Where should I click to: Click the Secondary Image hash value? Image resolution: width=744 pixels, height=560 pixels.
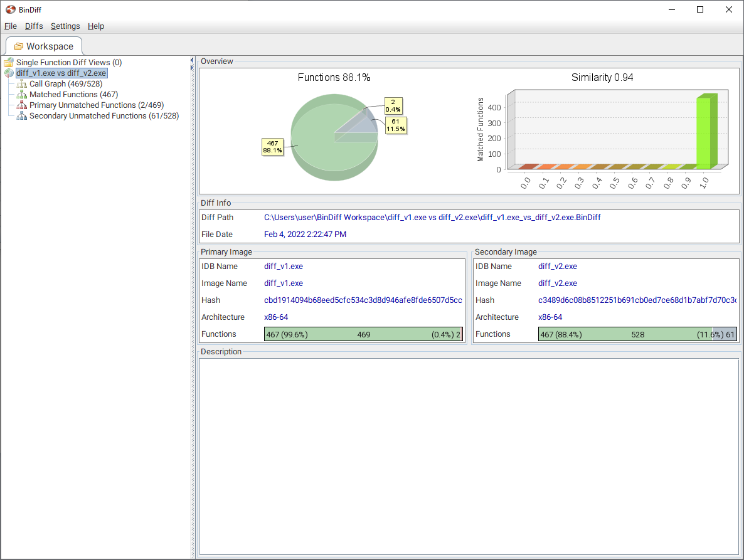pos(637,300)
